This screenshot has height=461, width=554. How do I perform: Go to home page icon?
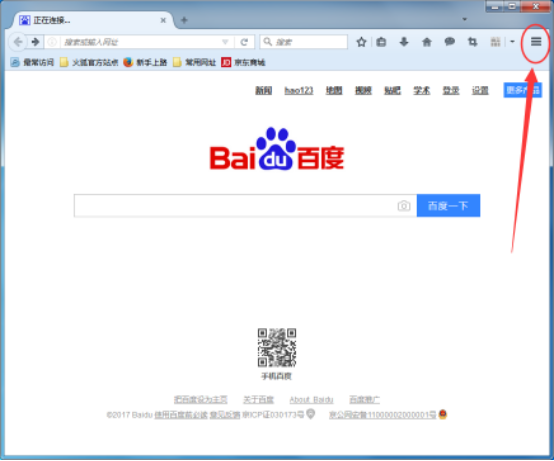coord(427,42)
